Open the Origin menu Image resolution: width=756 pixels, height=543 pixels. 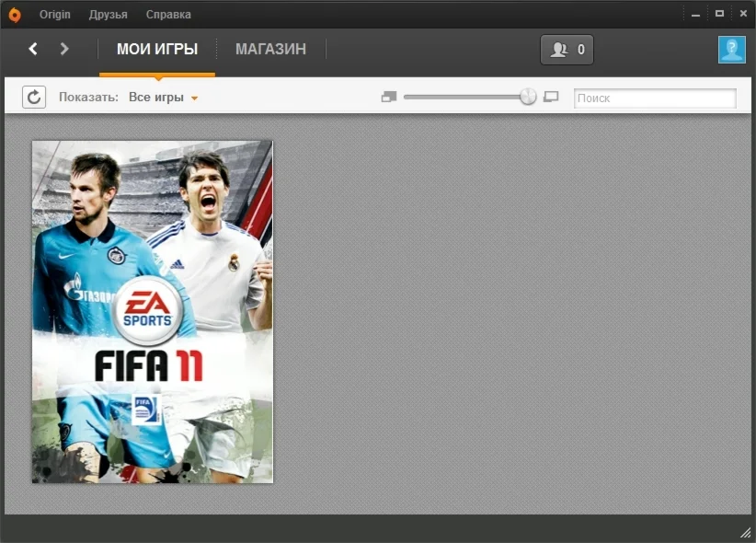click(54, 14)
